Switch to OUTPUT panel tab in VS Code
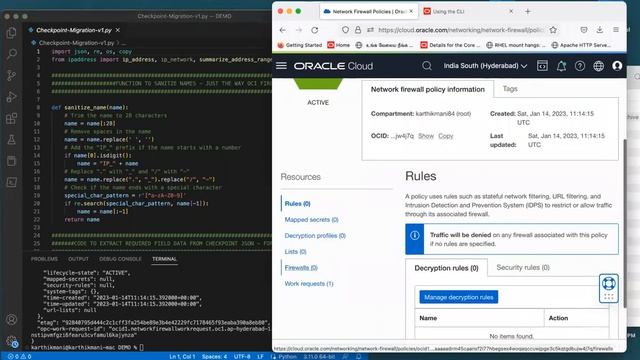 (x=78, y=259)
